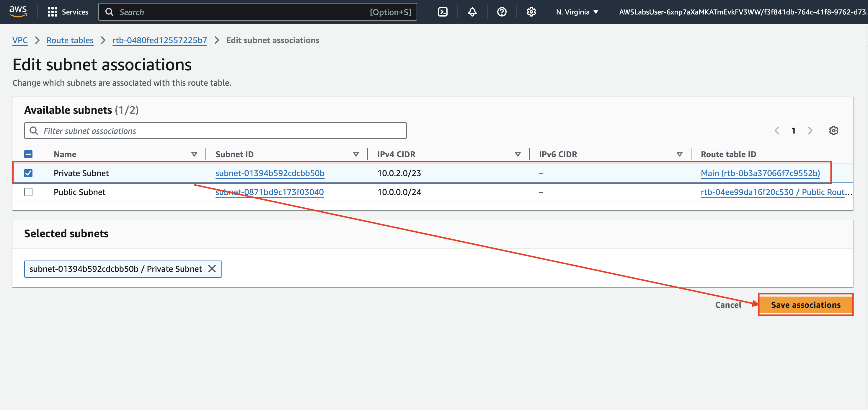The height and width of the screenshot is (410, 868).
Task: Click Save associations button
Action: [x=805, y=305]
